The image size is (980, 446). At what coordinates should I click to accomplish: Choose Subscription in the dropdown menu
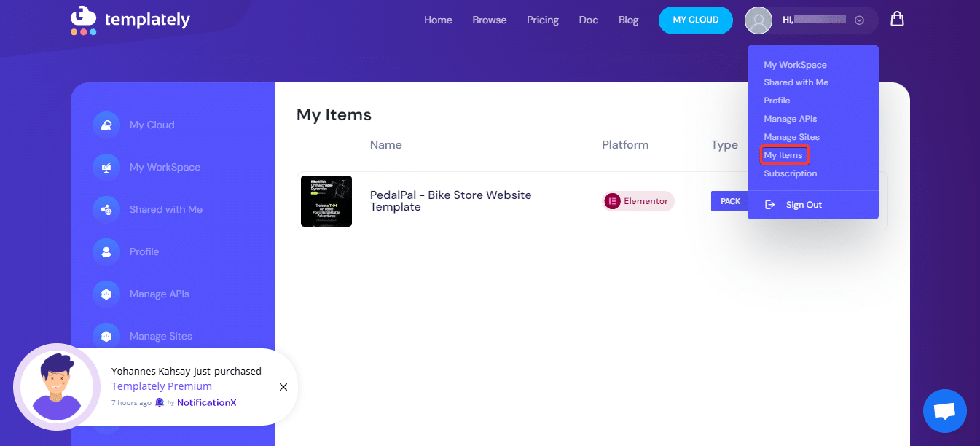790,173
